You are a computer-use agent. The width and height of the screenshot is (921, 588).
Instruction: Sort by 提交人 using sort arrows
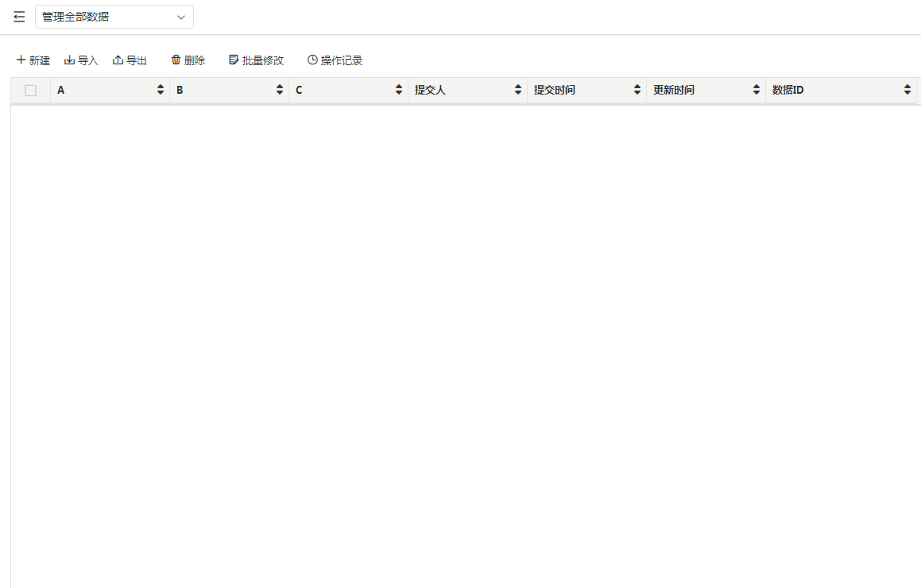[x=518, y=91]
